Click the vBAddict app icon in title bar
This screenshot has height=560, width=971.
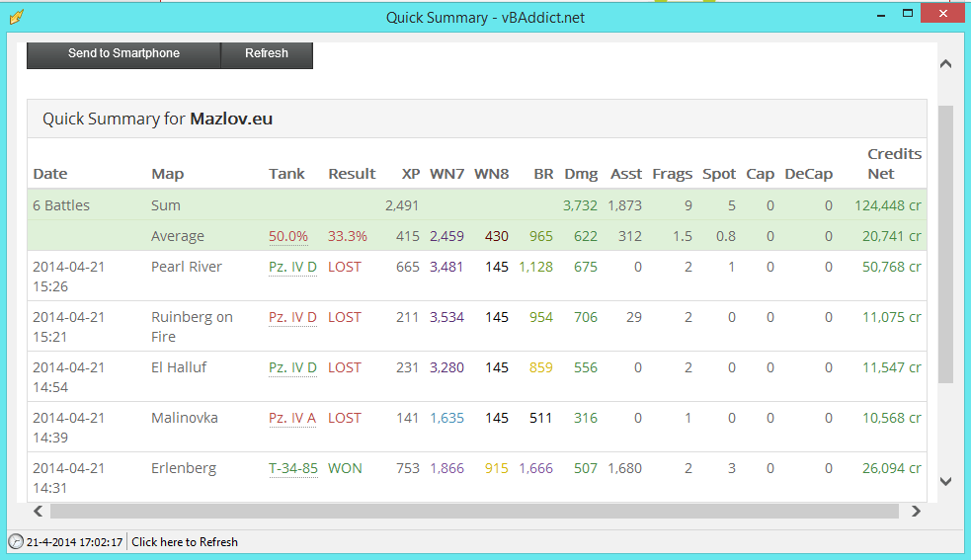pos(17,17)
